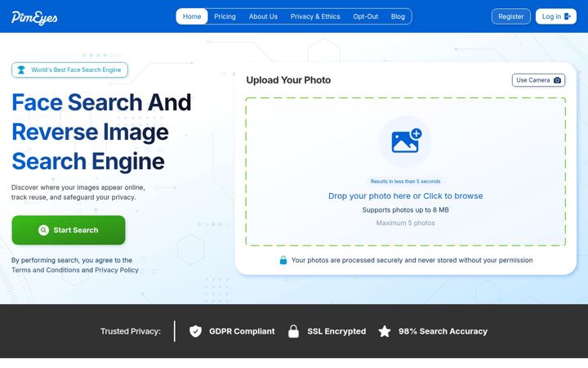The image size is (588, 368).
Task: Click the Use Camera button
Action: click(538, 80)
